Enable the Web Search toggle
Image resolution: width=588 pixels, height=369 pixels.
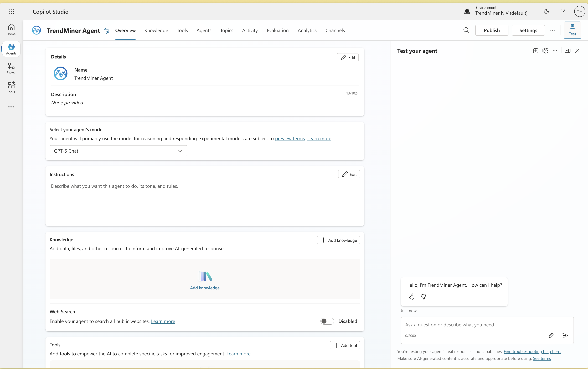[327, 321]
